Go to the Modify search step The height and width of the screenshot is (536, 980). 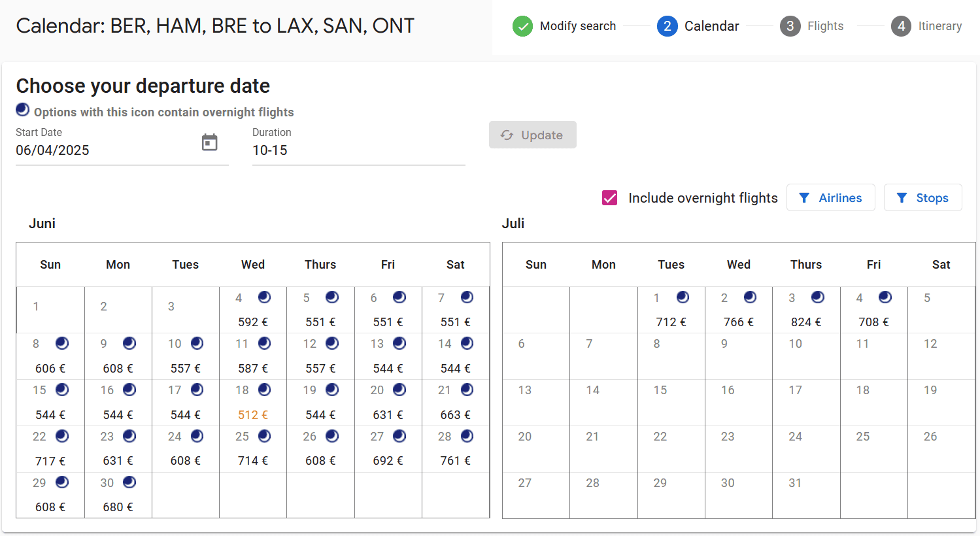577,26
